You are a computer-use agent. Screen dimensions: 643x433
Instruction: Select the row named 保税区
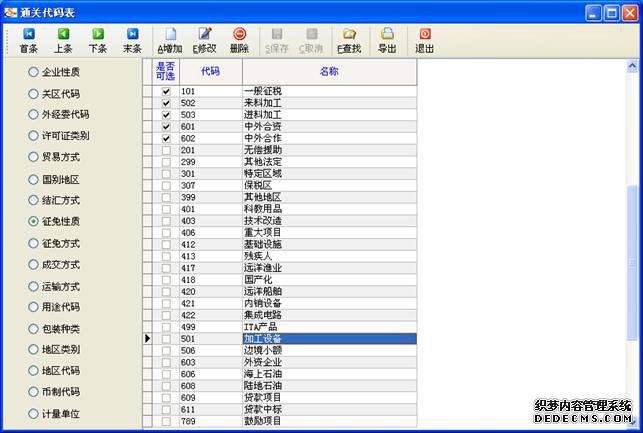pyautogui.click(x=329, y=185)
